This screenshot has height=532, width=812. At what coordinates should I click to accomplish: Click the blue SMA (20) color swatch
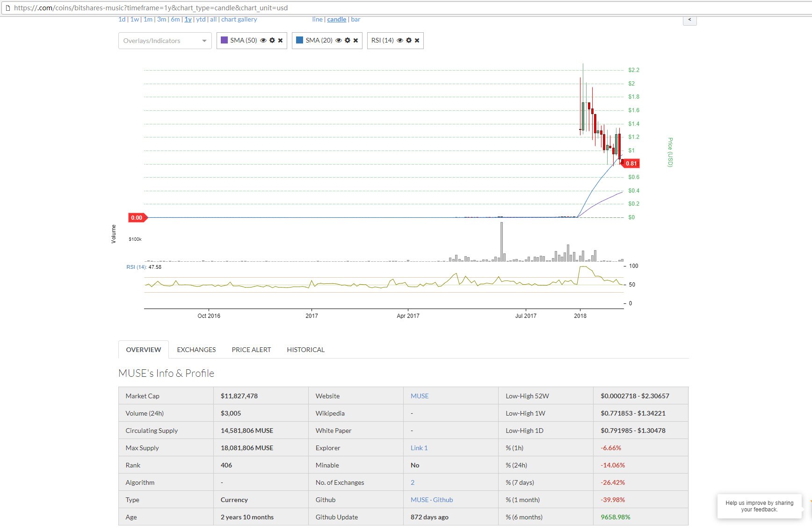(x=300, y=40)
